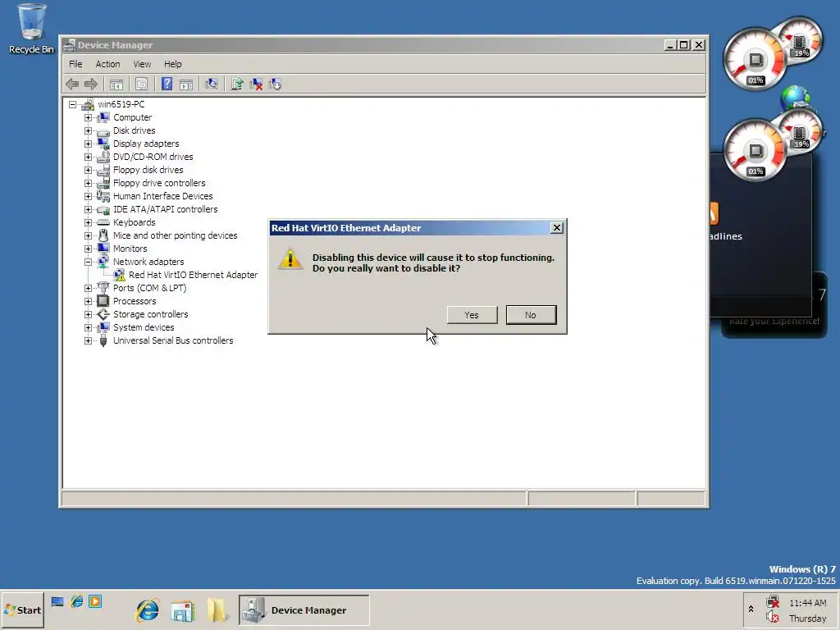840x630 pixels.
Task: Open the File menu
Action: (75, 64)
